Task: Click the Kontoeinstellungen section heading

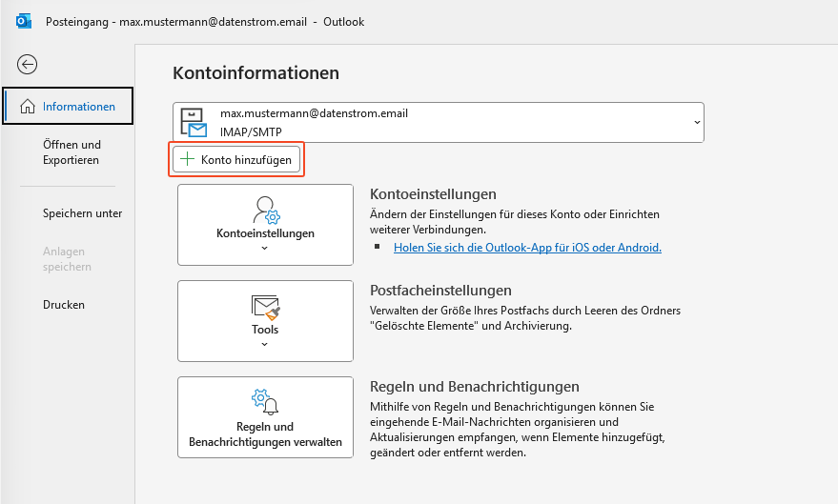Action: (433, 193)
